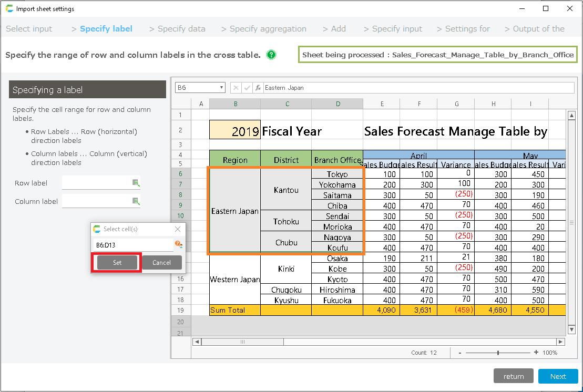Click the formula bar confirm checkmark icon

pos(247,88)
